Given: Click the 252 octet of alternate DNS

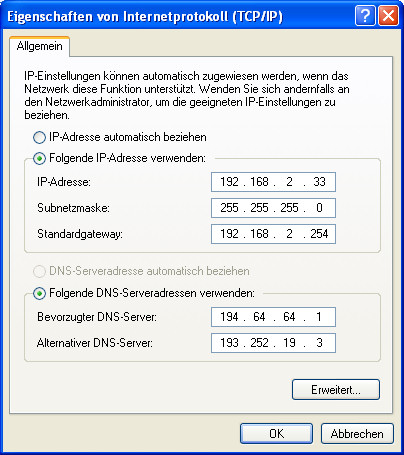Looking at the screenshot, I should coord(259,343).
